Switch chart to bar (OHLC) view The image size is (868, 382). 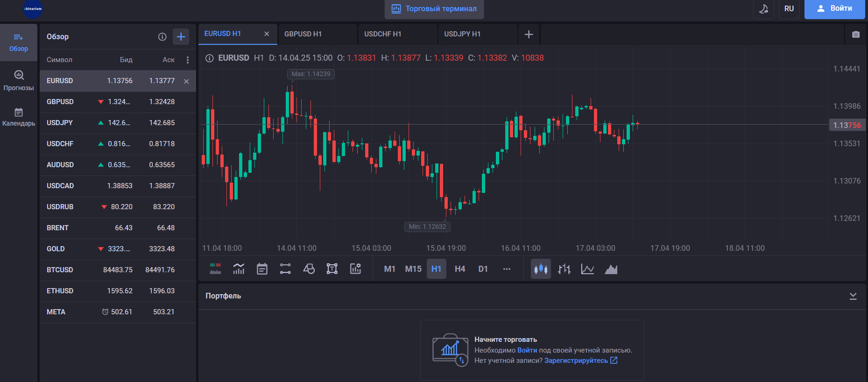click(x=564, y=269)
